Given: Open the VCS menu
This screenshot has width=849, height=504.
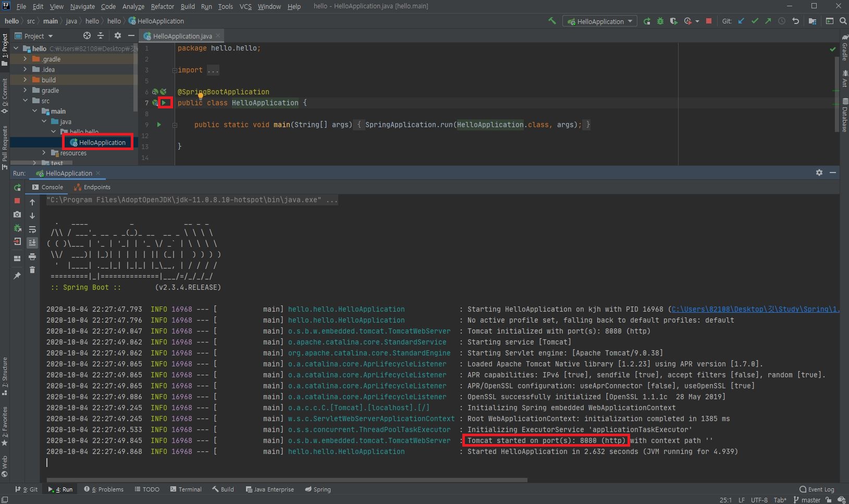Looking at the screenshot, I should (x=245, y=6).
